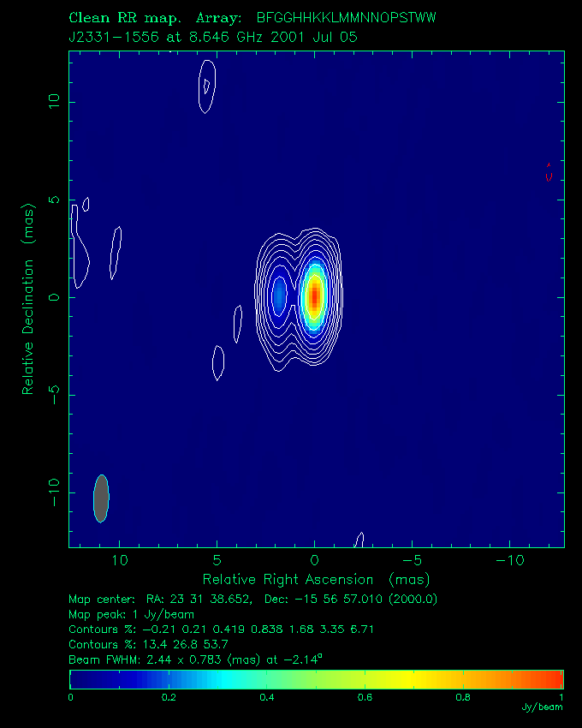Image resolution: width=582 pixels, height=728 pixels.
Task: Click the '0.6' label under the color bar
Action: click(365, 697)
